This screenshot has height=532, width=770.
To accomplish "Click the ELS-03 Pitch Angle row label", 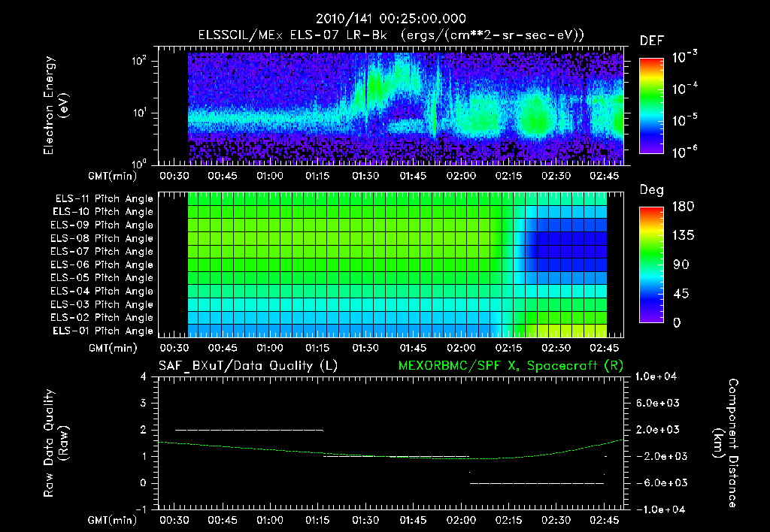I will click(x=102, y=305).
